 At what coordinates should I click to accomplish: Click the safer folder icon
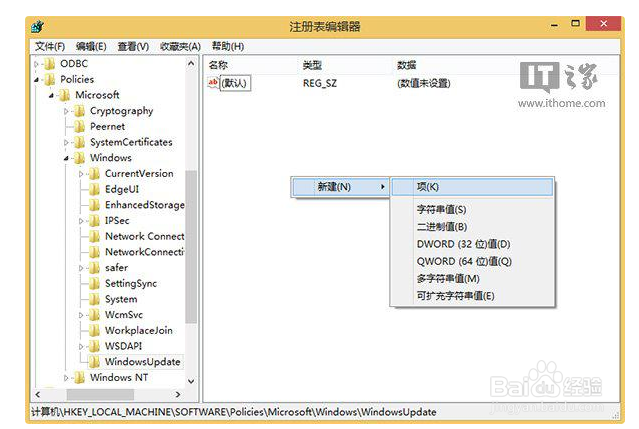[94, 268]
